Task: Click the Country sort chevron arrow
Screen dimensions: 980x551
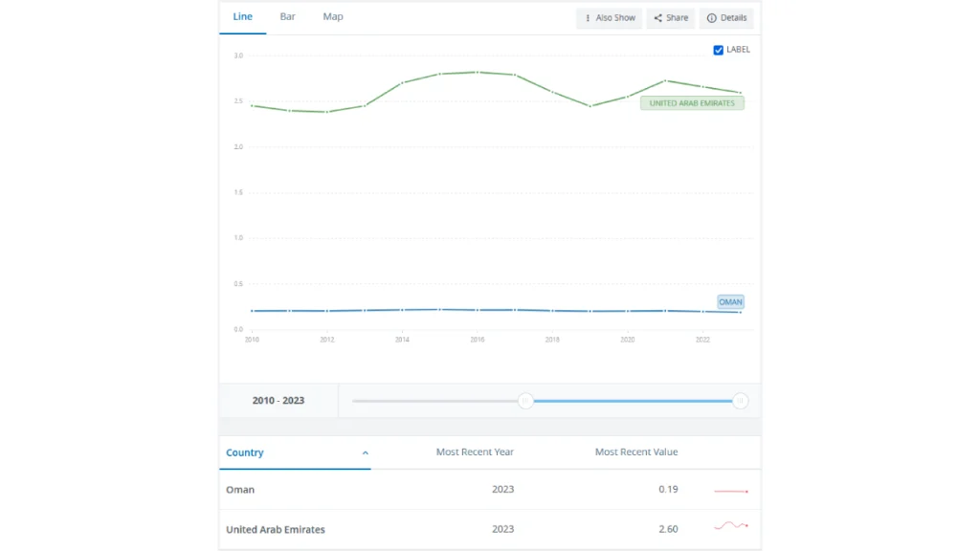Action: point(366,452)
